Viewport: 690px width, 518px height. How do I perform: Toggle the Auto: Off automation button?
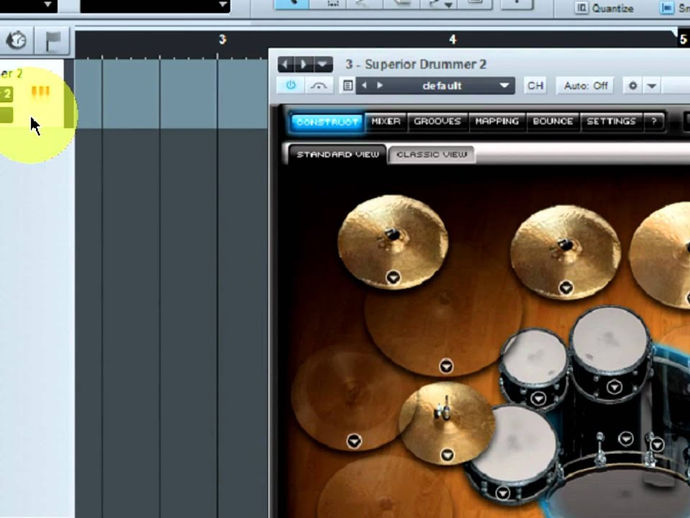click(585, 85)
